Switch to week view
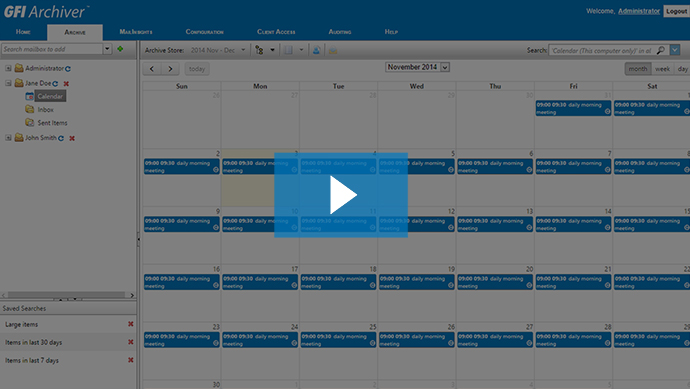Viewport: 690px width, 389px height. 662,69
